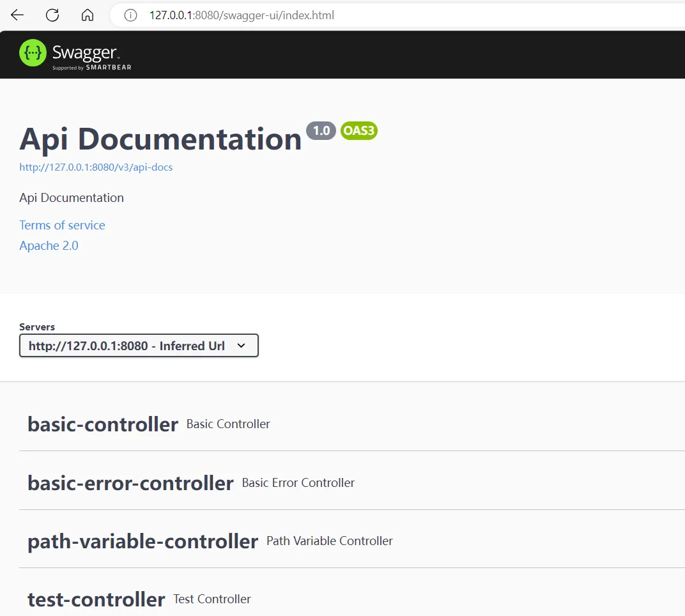Image resolution: width=685 pixels, height=616 pixels.
Task: Click the green Swagger logo icon
Action: click(x=33, y=53)
